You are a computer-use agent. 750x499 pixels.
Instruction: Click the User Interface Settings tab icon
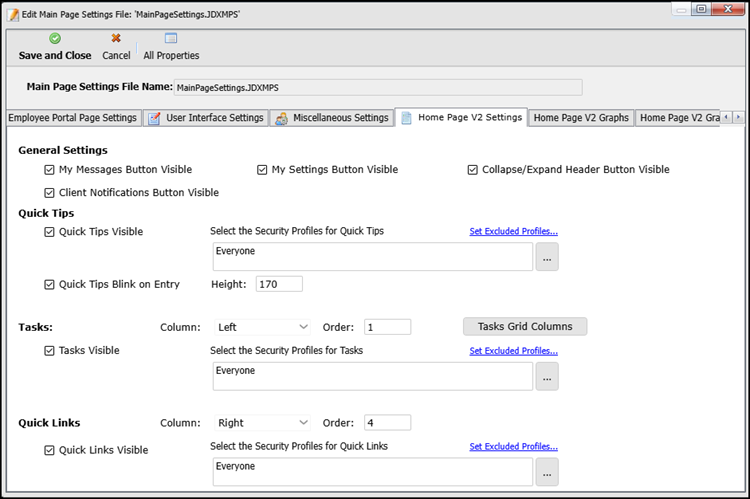[x=154, y=118]
